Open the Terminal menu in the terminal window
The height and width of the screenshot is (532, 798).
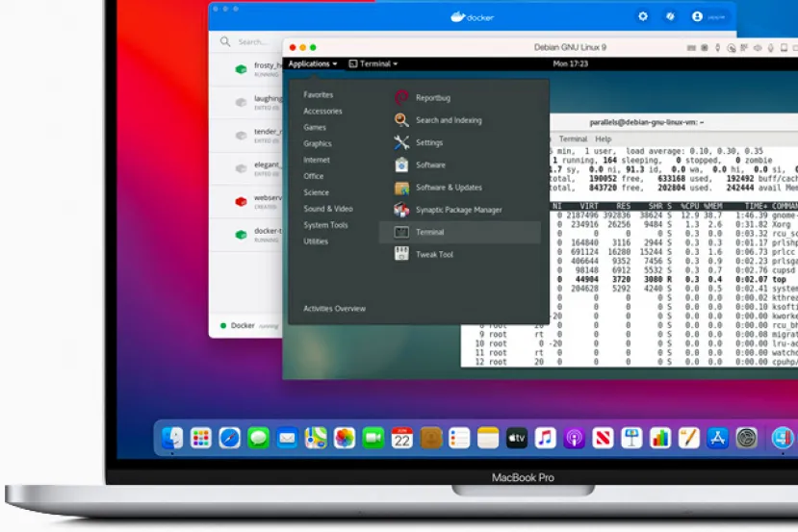pos(573,139)
